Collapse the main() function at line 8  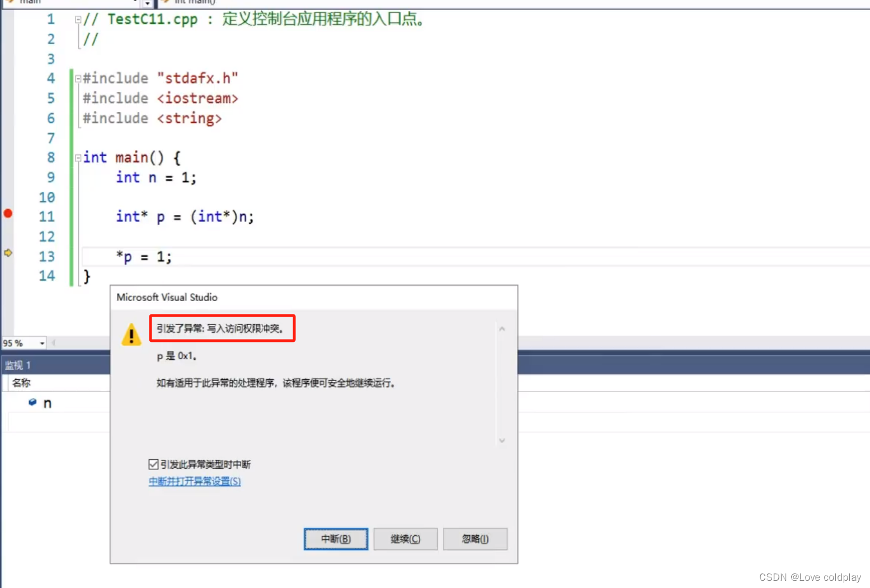point(78,158)
